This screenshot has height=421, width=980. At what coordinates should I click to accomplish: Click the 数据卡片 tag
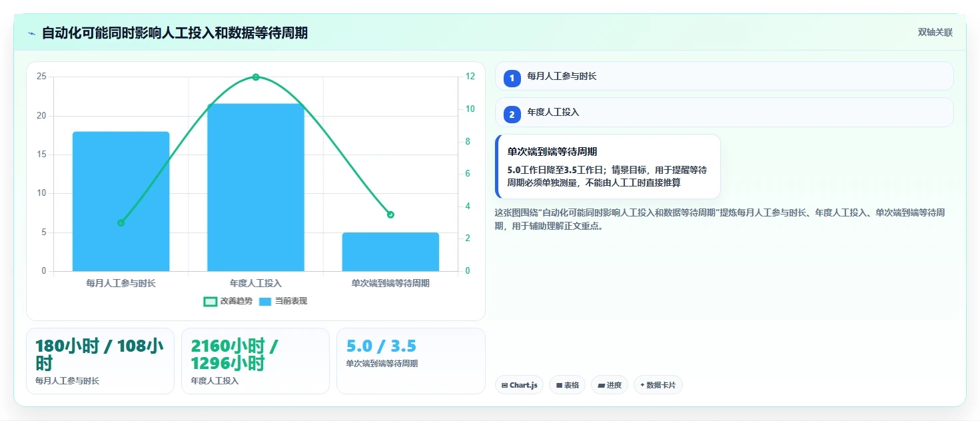[x=658, y=385]
